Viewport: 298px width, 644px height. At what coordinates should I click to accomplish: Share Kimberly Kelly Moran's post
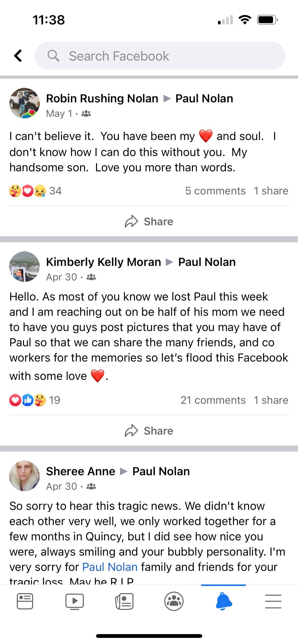coord(149,431)
